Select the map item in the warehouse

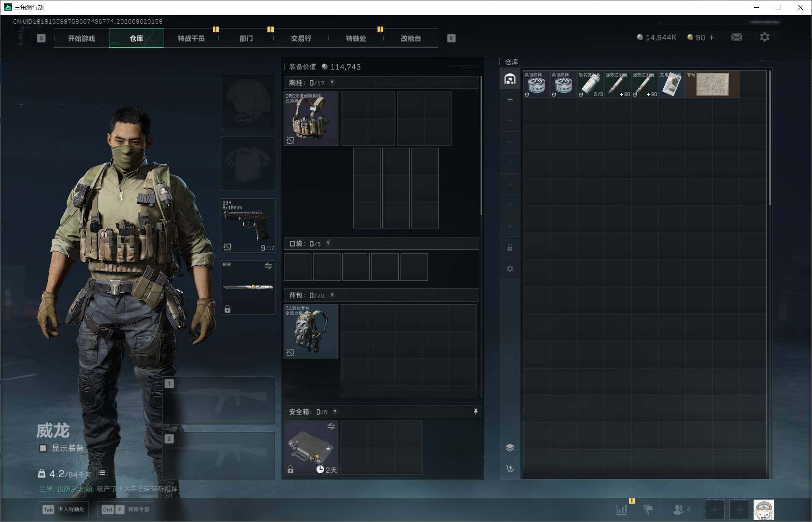click(x=712, y=84)
